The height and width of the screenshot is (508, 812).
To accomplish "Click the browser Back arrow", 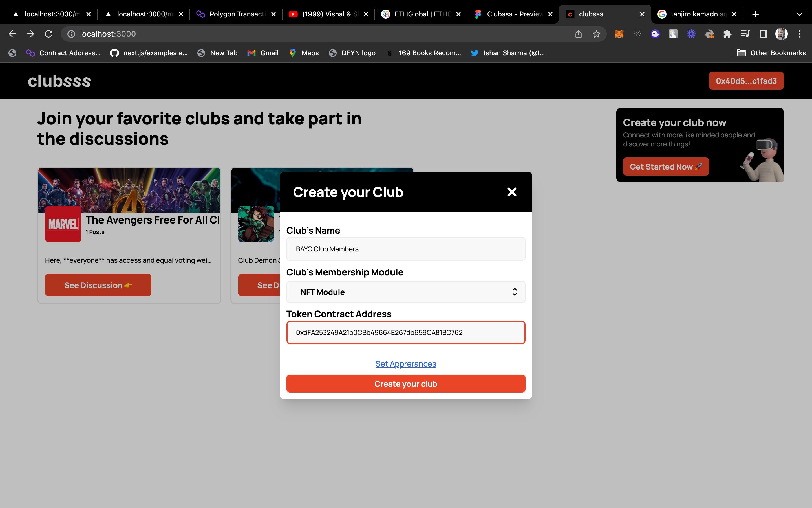I will pos(12,34).
